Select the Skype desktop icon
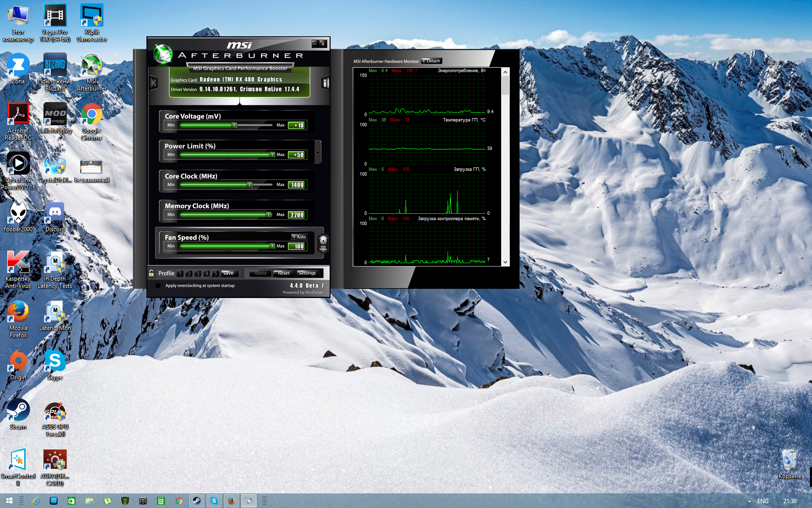The width and height of the screenshot is (812, 508). [x=55, y=365]
